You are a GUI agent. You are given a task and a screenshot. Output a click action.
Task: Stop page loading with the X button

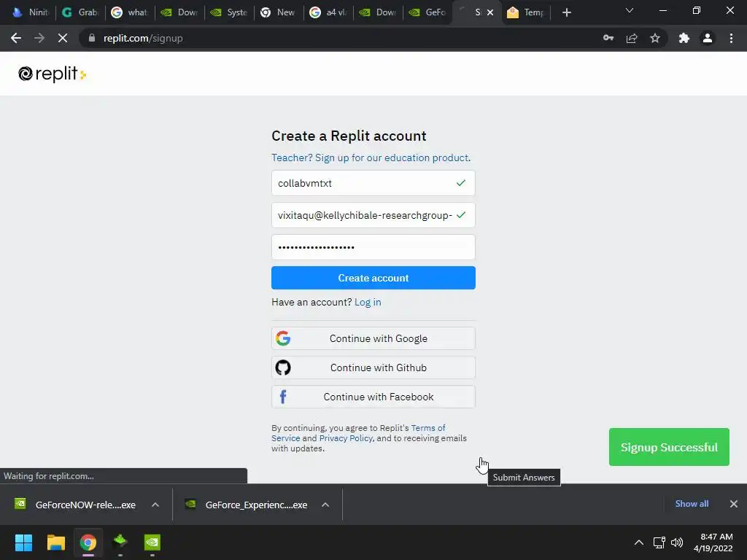coord(63,38)
